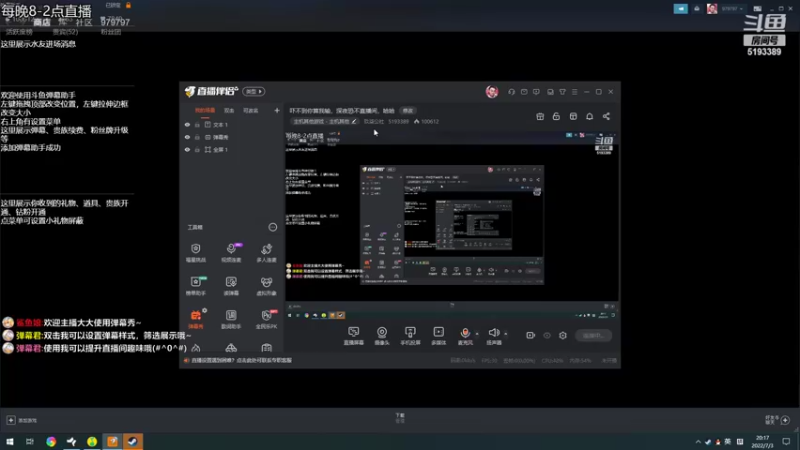The height and width of the screenshot is (450, 800).
Task: Add 直播屏幕 screen capture source
Action: pyautogui.click(x=354, y=336)
